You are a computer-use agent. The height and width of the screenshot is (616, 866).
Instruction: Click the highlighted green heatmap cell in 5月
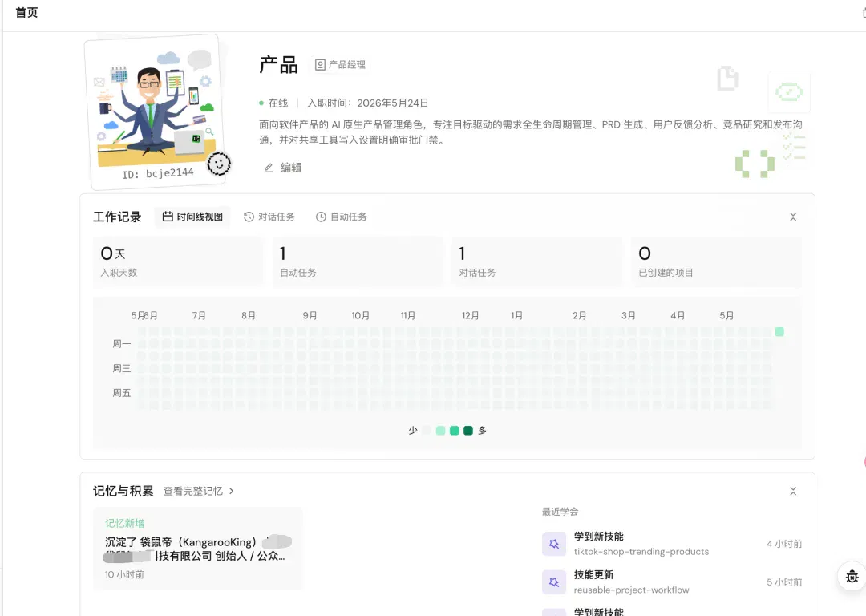[779, 331]
